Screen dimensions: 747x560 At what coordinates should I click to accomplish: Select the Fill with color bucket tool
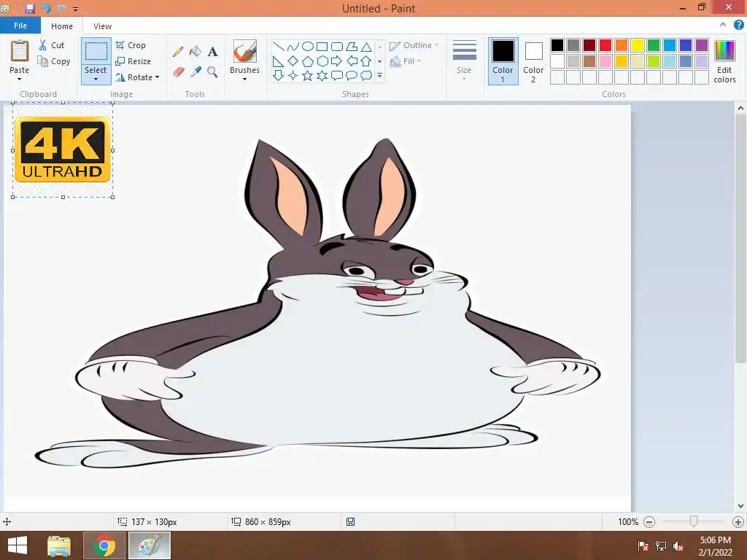[196, 52]
